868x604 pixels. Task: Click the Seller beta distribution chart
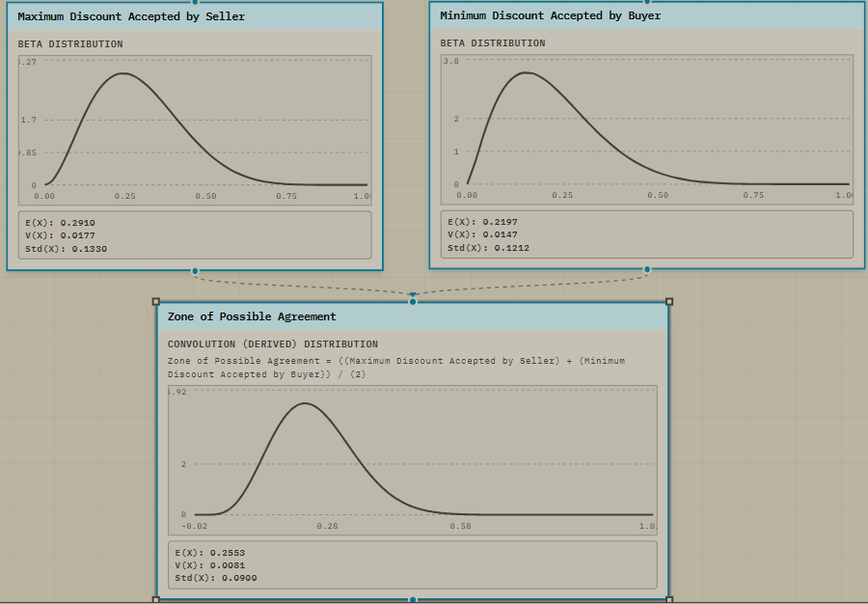coord(195,130)
